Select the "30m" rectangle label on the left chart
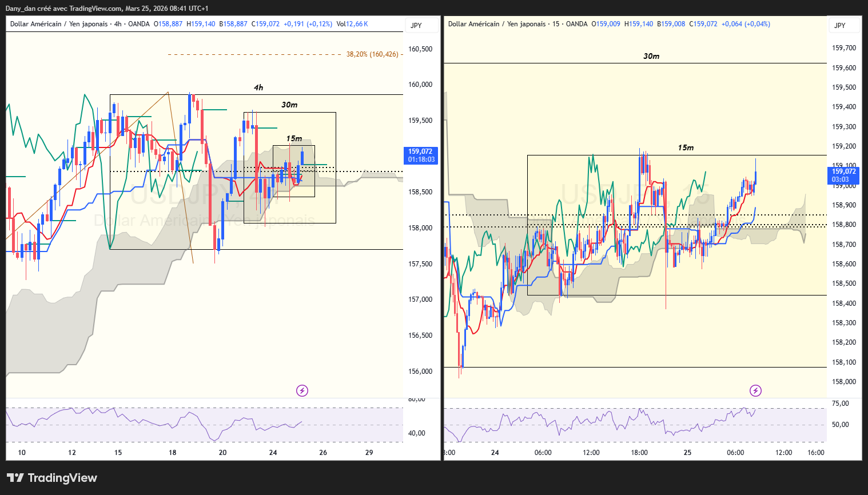 point(289,105)
